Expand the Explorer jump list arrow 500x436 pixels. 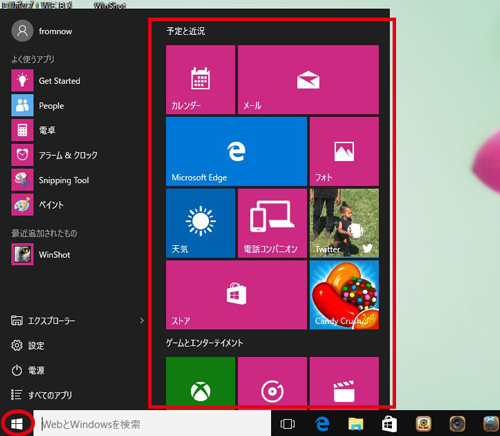pos(142,321)
